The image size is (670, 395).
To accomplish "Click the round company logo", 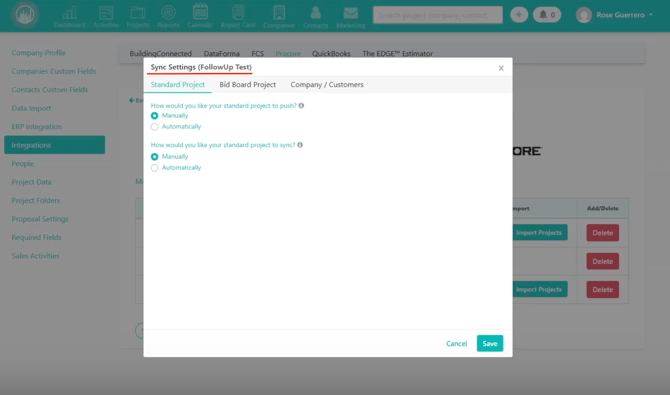I will pos(25,15).
